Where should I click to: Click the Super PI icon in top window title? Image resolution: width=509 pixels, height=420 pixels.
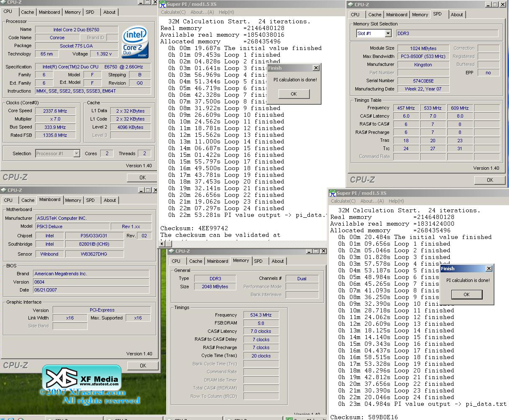click(163, 4)
